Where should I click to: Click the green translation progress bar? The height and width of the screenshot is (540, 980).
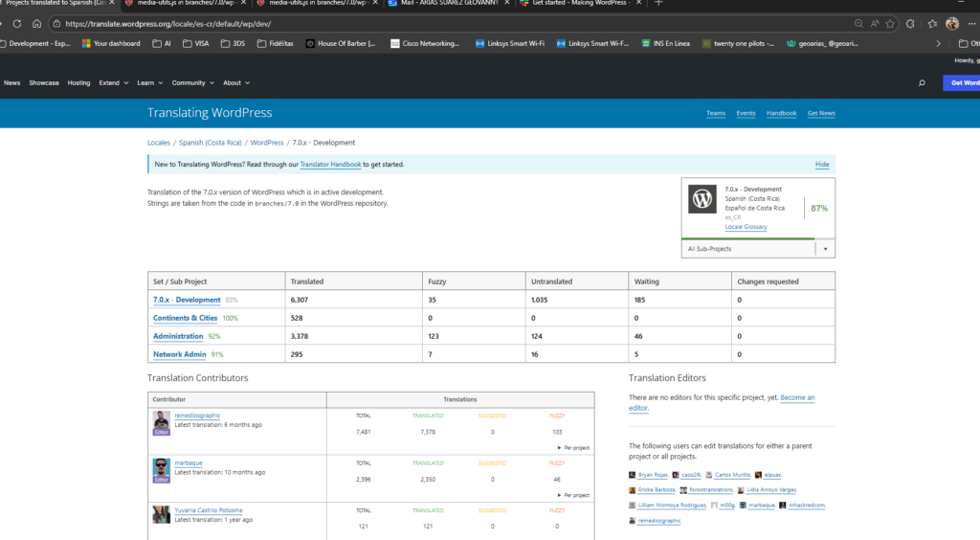[746, 238]
